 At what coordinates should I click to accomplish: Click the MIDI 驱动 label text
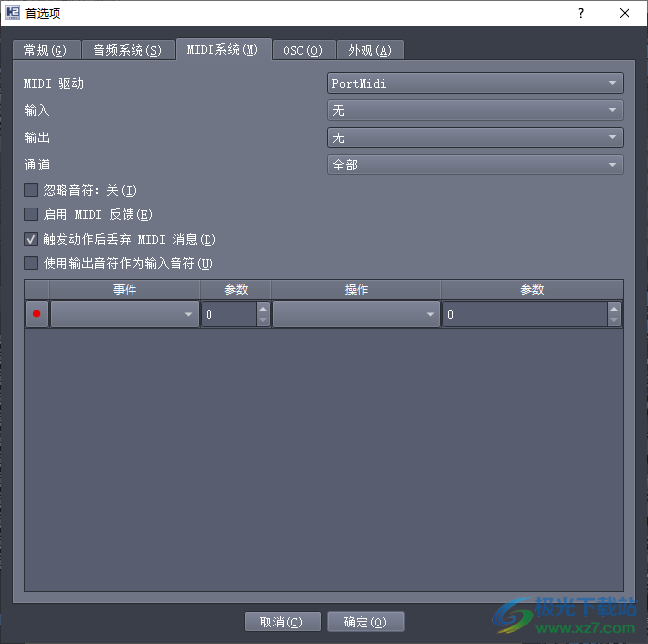(55, 84)
